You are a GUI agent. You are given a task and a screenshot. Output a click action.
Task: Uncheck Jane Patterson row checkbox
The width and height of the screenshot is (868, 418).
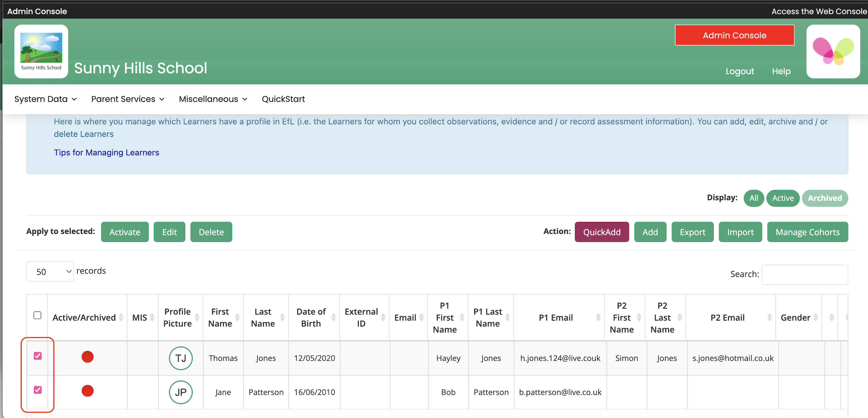coord(38,390)
